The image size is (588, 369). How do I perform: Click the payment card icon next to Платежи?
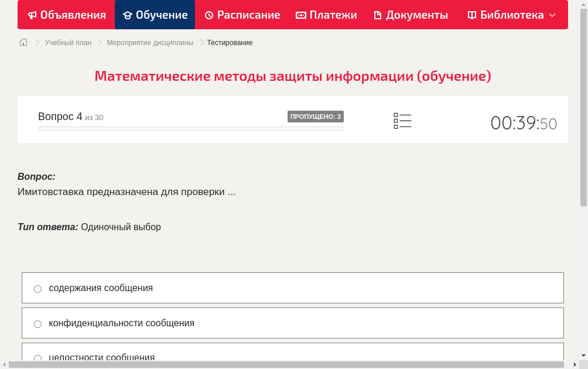click(x=300, y=15)
